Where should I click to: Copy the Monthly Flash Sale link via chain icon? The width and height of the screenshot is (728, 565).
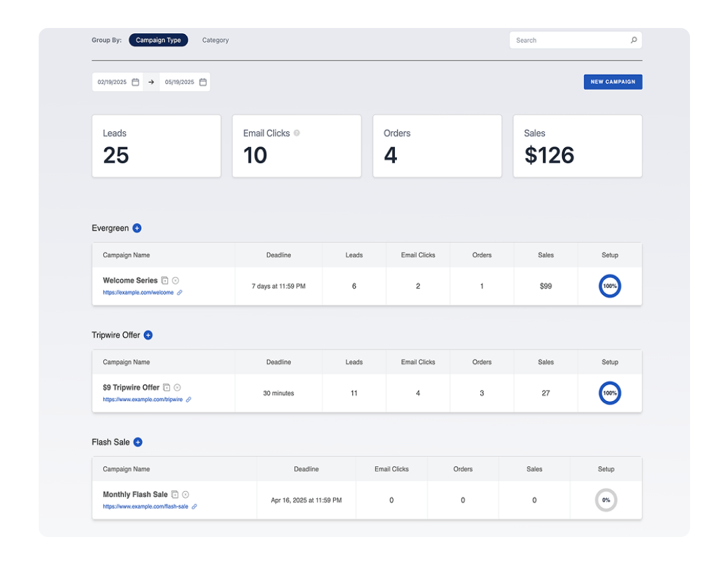(194, 506)
